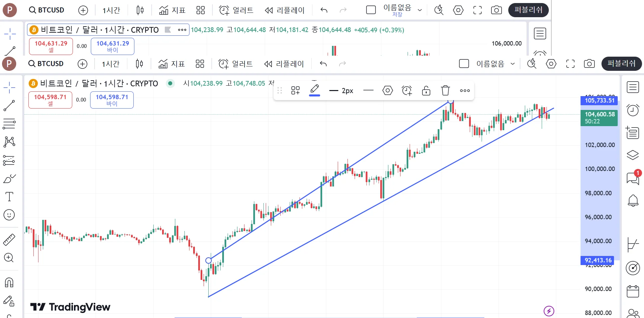
Task: Click the red 셀 sell button
Action: coord(50,100)
